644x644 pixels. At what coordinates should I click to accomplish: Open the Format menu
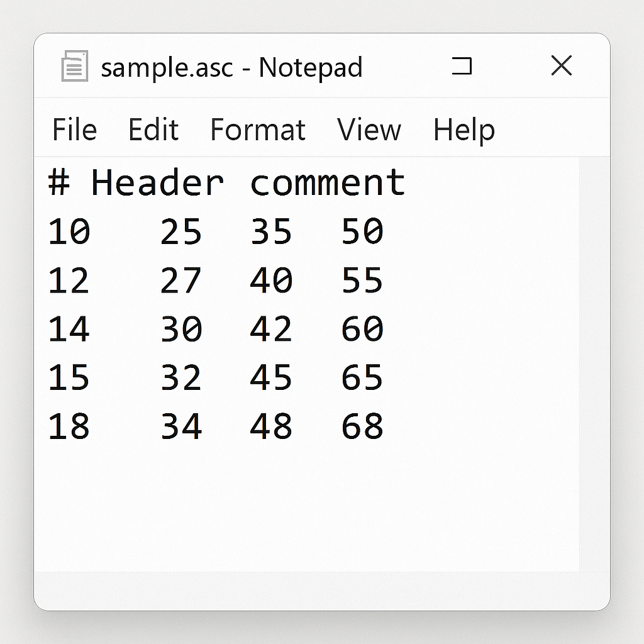click(x=257, y=130)
